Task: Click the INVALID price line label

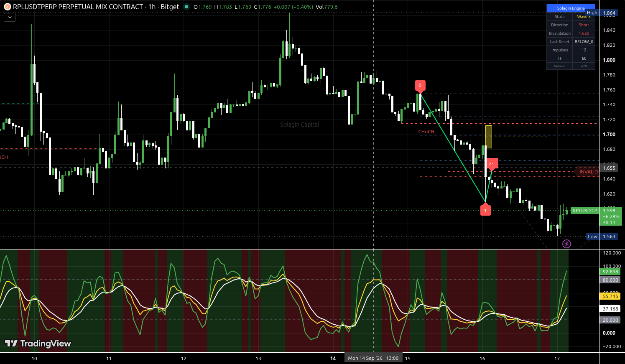Action: coord(588,172)
